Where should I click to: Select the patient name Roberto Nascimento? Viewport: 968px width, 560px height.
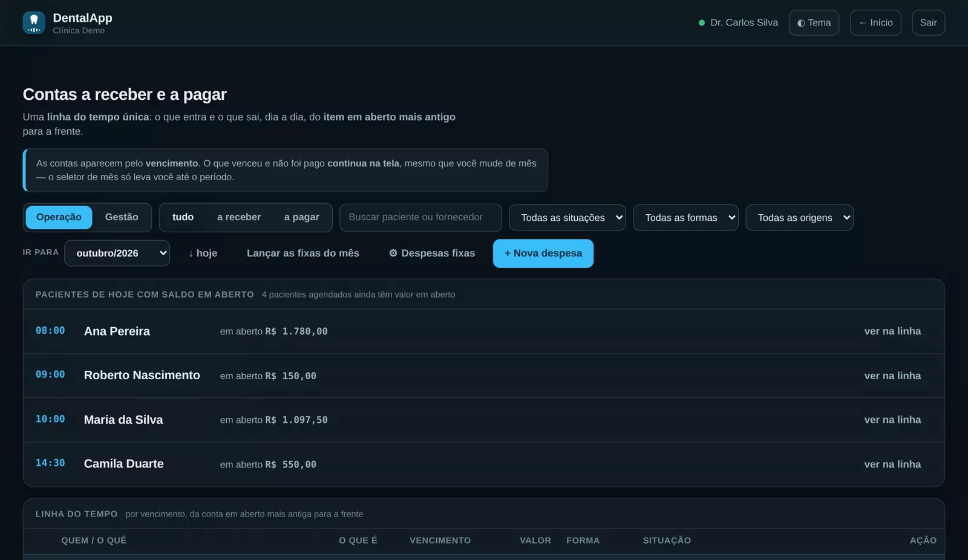(142, 376)
